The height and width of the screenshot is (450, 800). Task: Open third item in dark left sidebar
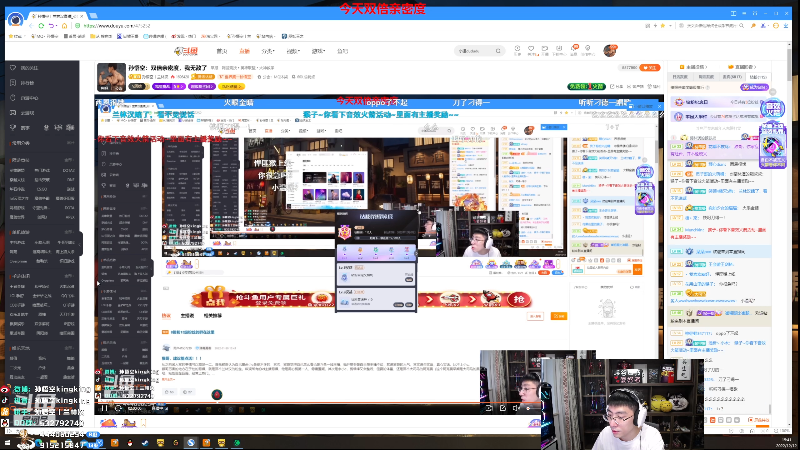(x=42, y=98)
